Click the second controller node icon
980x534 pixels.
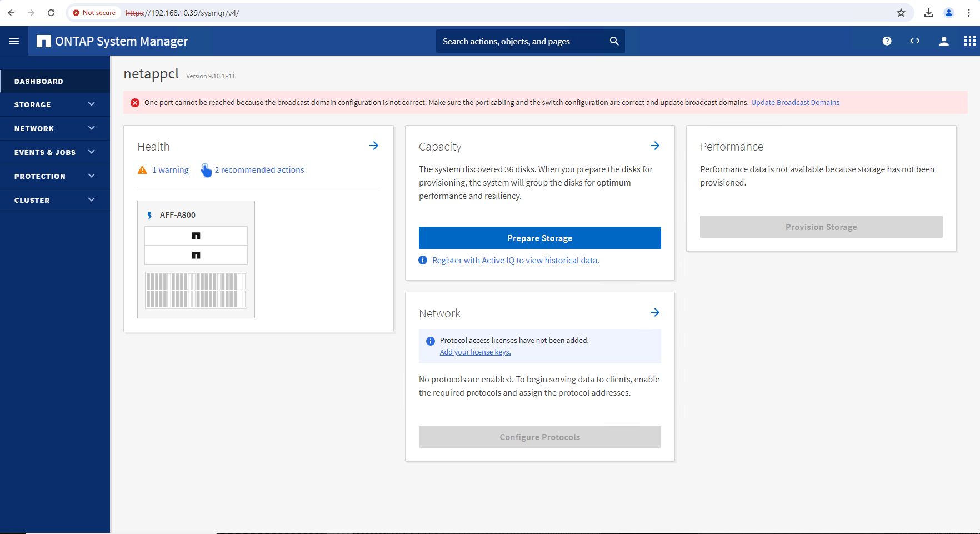pyautogui.click(x=196, y=255)
